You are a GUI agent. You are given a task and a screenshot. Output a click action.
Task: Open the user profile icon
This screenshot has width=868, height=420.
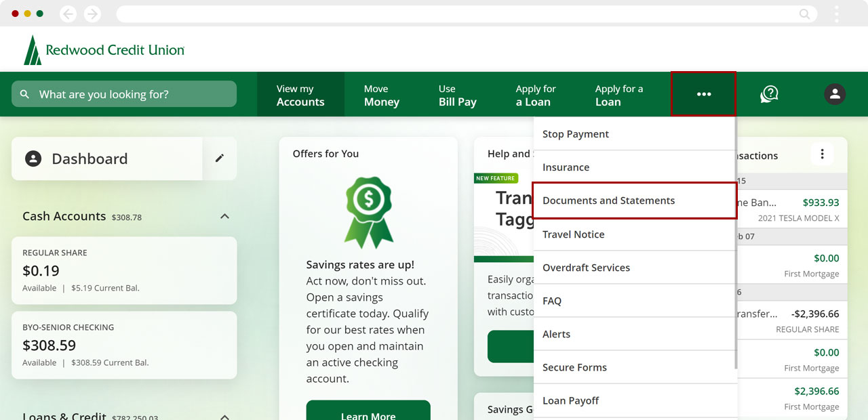pos(835,94)
